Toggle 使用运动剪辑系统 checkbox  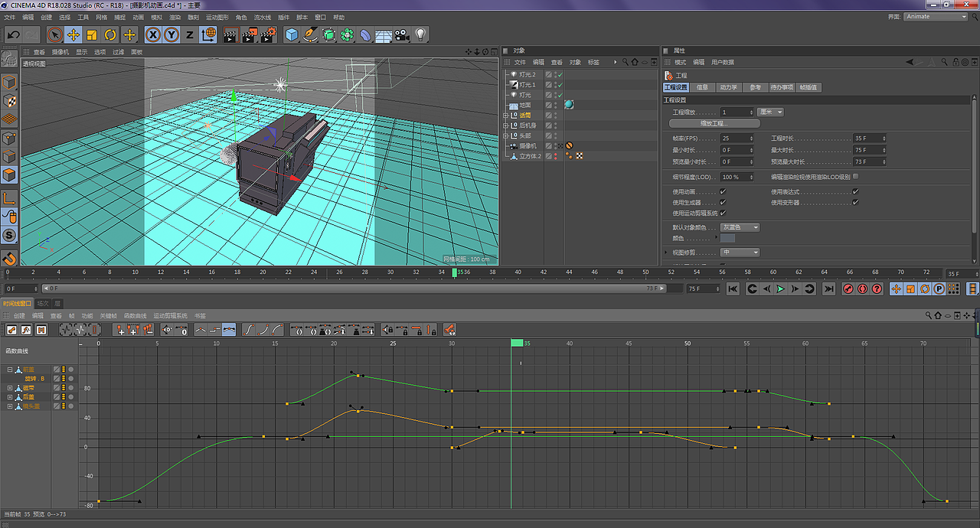tap(723, 213)
